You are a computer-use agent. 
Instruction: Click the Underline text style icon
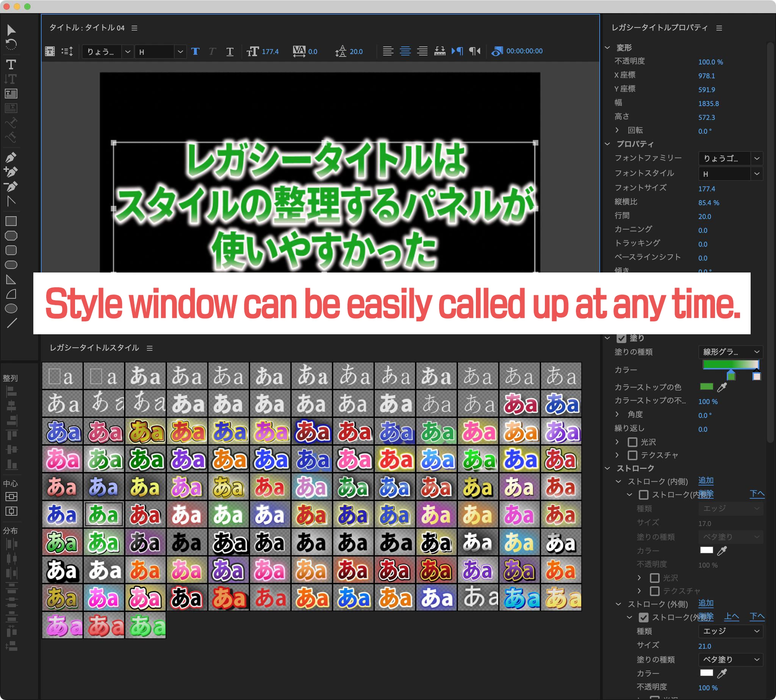(230, 51)
